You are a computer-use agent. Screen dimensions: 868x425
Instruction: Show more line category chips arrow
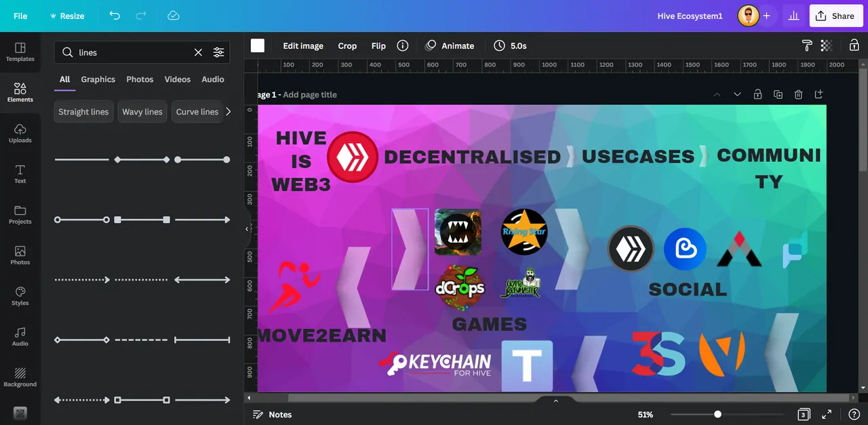tap(228, 112)
